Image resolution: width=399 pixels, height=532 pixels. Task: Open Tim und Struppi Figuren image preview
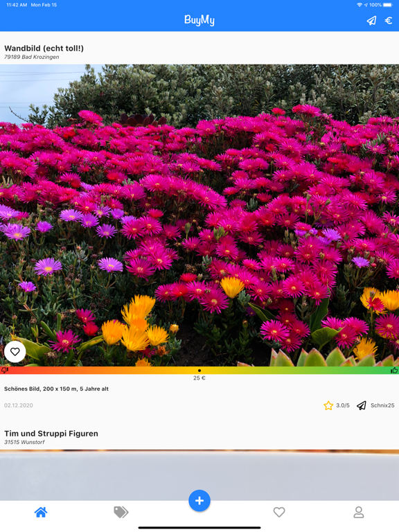199,475
